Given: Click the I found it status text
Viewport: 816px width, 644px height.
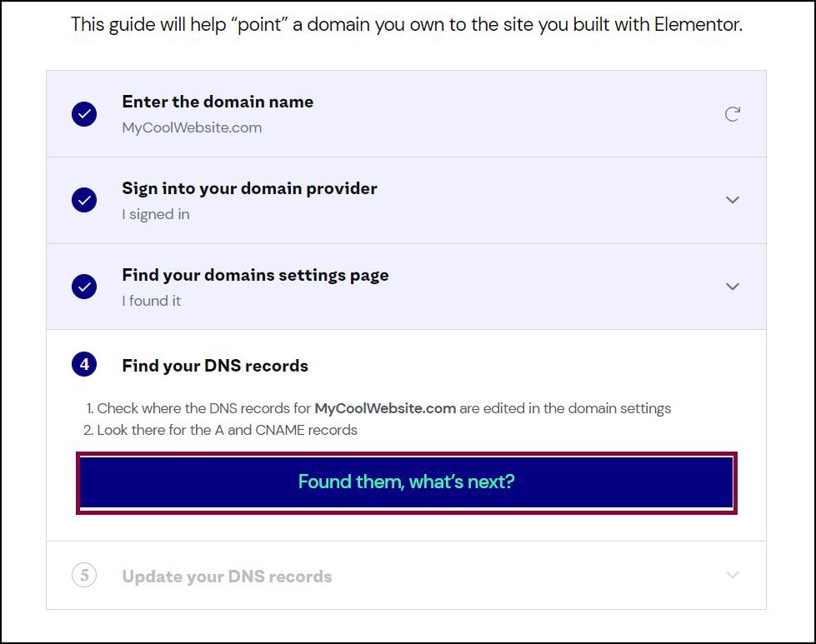Looking at the screenshot, I should [x=152, y=301].
